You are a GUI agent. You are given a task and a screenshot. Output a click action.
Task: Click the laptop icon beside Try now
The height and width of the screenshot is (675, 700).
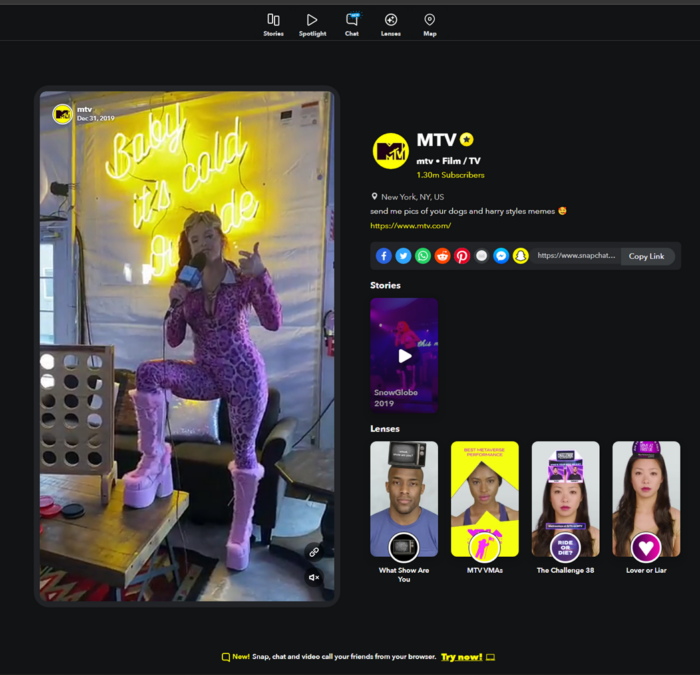pyautogui.click(x=491, y=657)
